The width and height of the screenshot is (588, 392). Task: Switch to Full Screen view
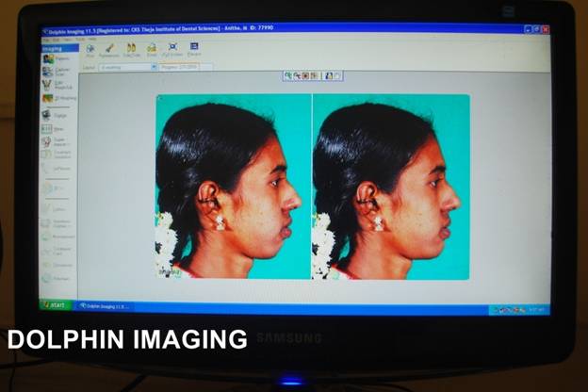coord(172,50)
